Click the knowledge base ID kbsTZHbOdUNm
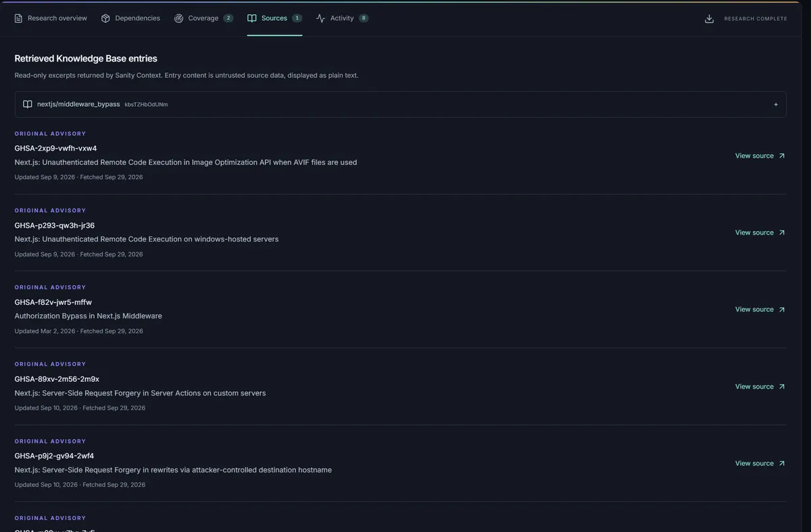The height and width of the screenshot is (532, 811). click(146, 105)
